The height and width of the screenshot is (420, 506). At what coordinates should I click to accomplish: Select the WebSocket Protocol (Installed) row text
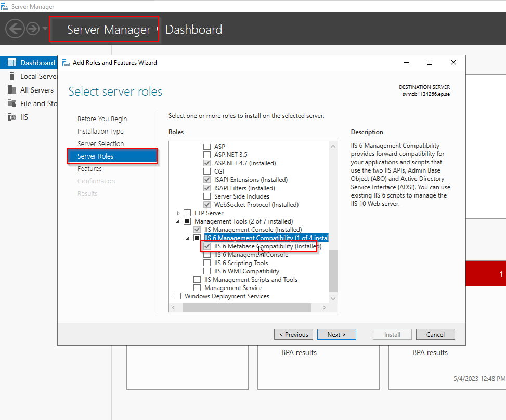pyautogui.click(x=256, y=205)
